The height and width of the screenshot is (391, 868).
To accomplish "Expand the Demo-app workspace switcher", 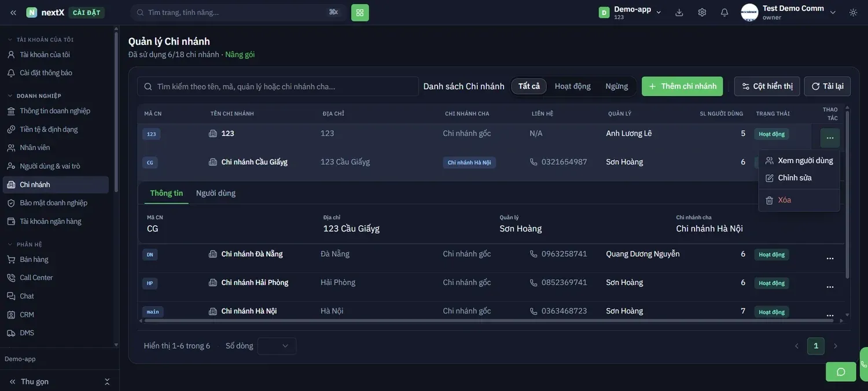I will click(659, 12).
